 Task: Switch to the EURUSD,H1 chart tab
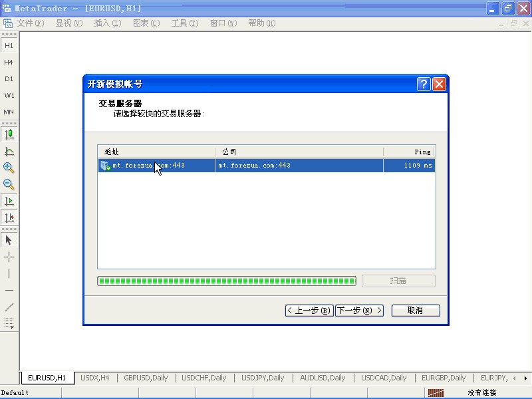click(x=47, y=378)
